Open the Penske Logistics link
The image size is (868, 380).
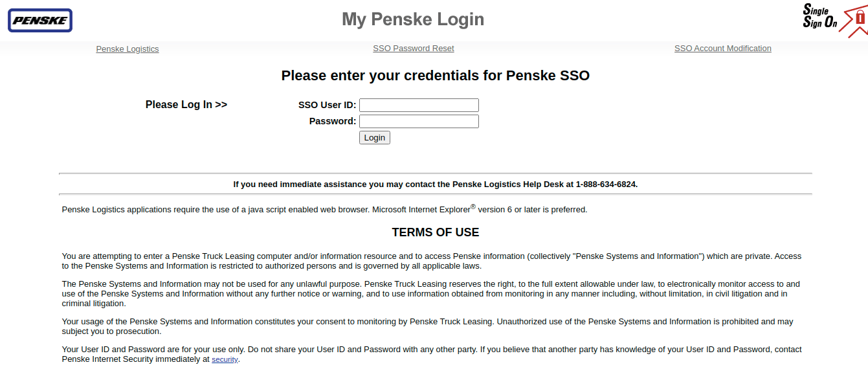coord(128,49)
